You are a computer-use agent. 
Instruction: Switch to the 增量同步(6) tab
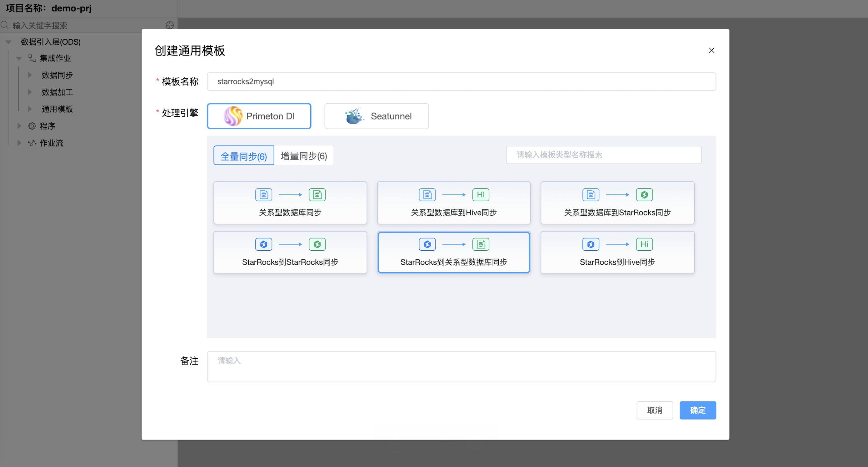304,155
